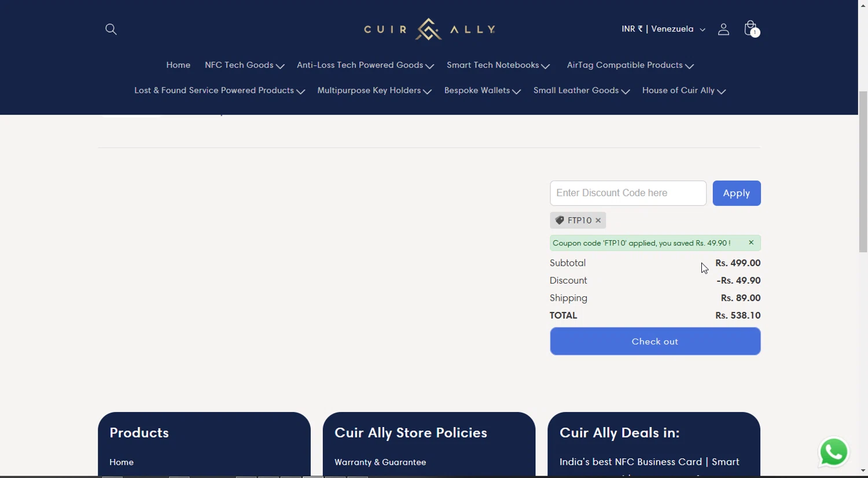868x478 pixels.
Task: Open the account login icon
Action: (x=723, y=29)
